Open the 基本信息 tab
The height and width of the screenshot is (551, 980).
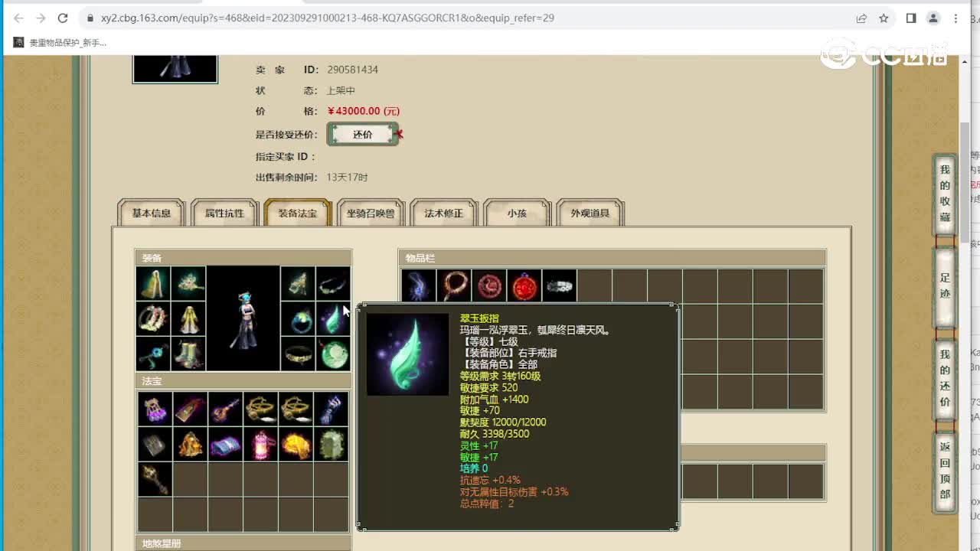click(152, 214)
